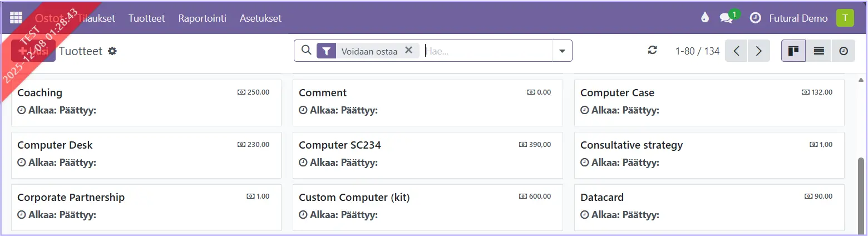The width and height of the screenshot is (868, 236).
Task: Open Tuotteet settings gear
Action: coord(112,51)
